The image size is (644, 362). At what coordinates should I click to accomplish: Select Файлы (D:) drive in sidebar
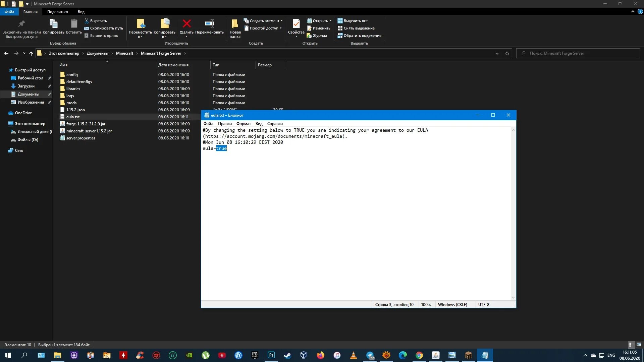(x=28, y=140)
